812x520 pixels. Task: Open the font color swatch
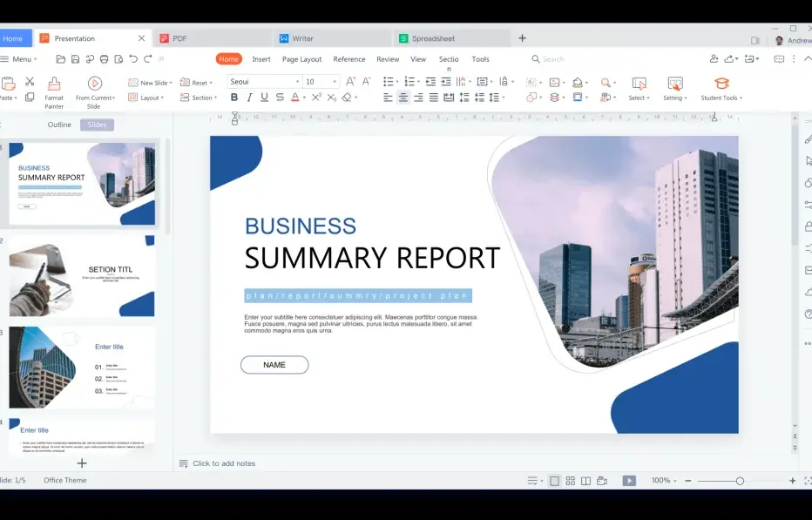pyautogui.click(x=294, y=97)
